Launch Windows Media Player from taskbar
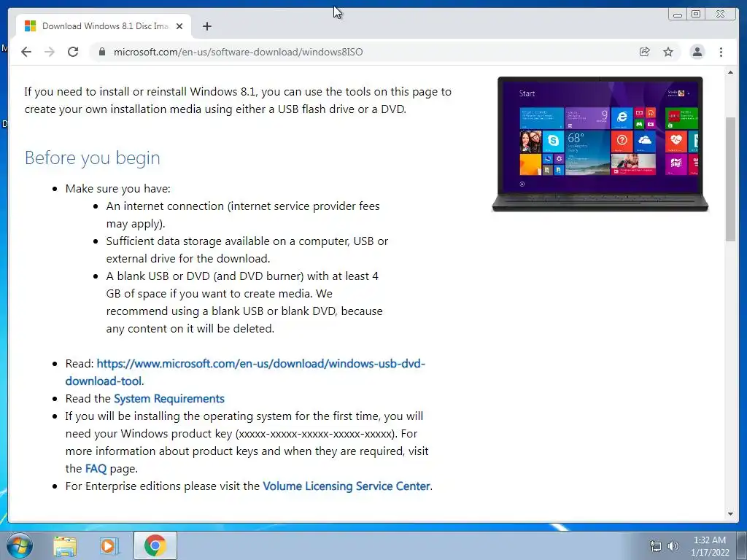 (x=109, y=546)
